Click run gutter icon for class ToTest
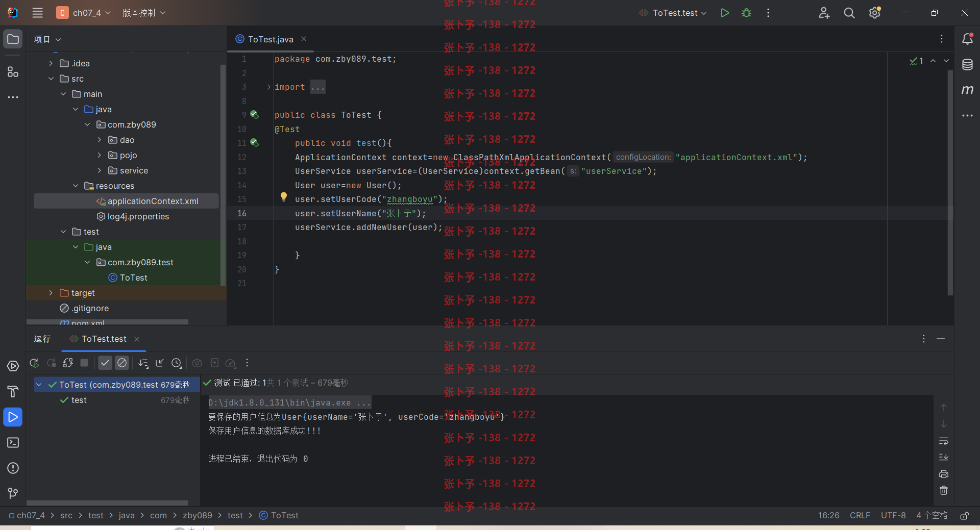This screenshot has height=530, width=980. [x=254, y=115]
